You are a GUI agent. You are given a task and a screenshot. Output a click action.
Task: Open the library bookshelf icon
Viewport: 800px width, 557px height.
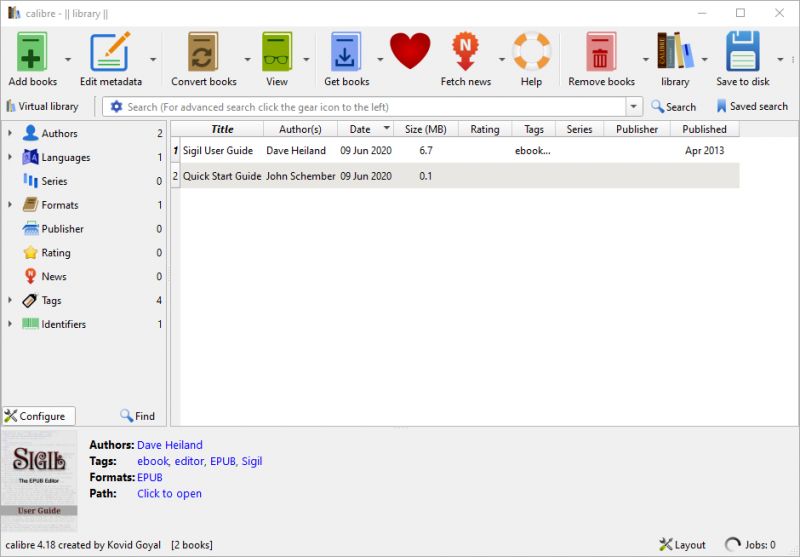(674, 52)
